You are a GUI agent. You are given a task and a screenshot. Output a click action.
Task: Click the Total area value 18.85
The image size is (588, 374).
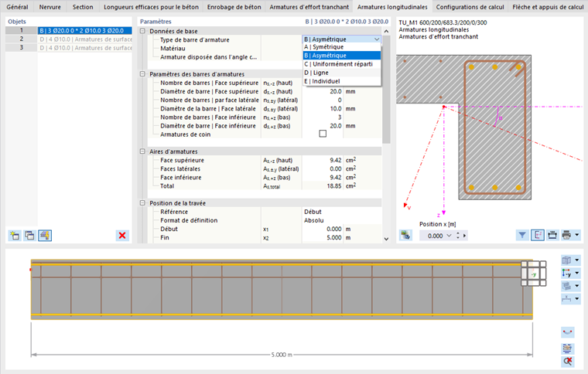323,186
